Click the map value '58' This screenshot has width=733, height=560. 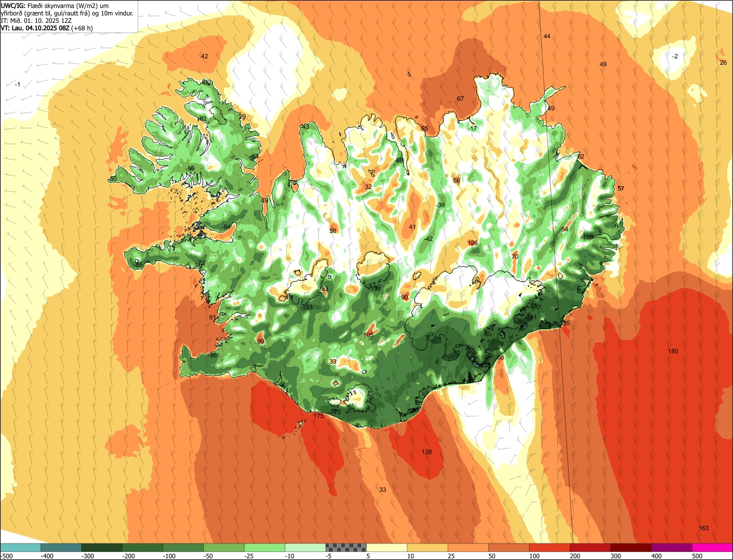pyautogui.click(x=333, y=231)
